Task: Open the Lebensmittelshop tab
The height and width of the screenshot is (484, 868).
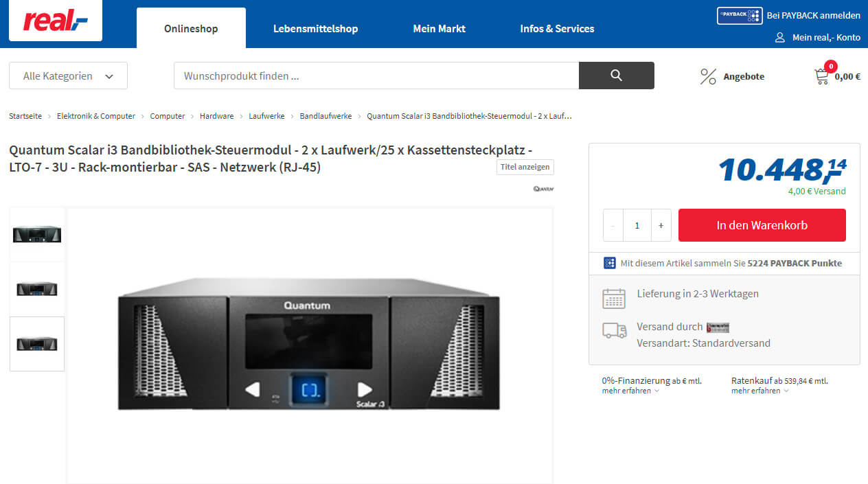Action: [315, 28]
